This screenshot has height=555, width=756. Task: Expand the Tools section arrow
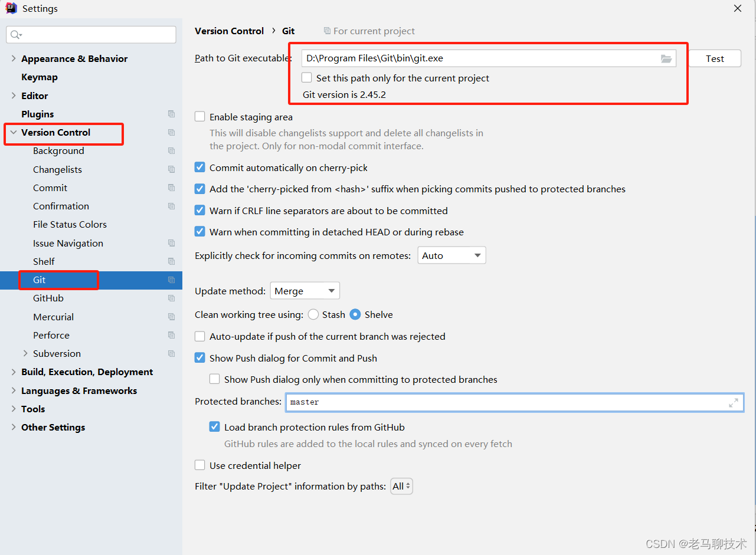[x=14, y=409]
